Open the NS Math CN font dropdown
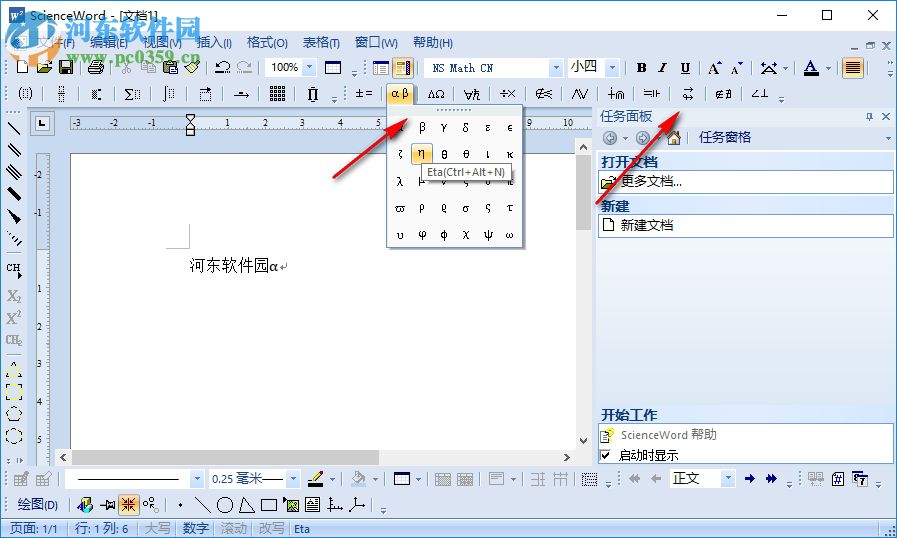Screen dimensions: 897x538 point(556,68)
